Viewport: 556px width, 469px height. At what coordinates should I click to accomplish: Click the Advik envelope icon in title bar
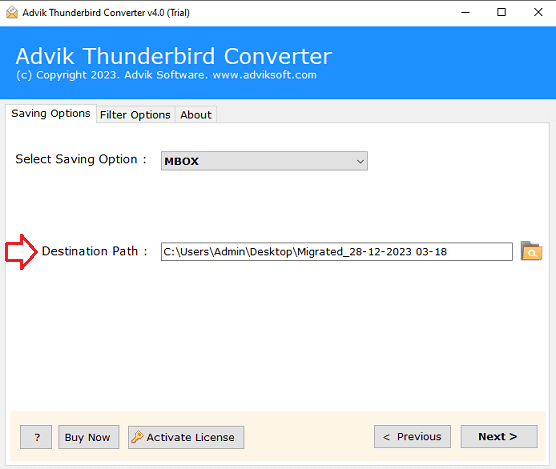coord(12,12)
